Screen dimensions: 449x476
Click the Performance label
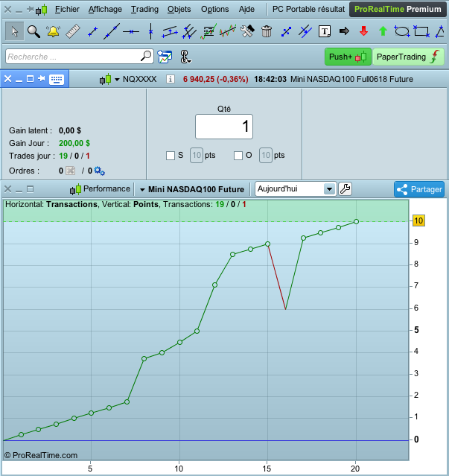click(x=106, y=188)
